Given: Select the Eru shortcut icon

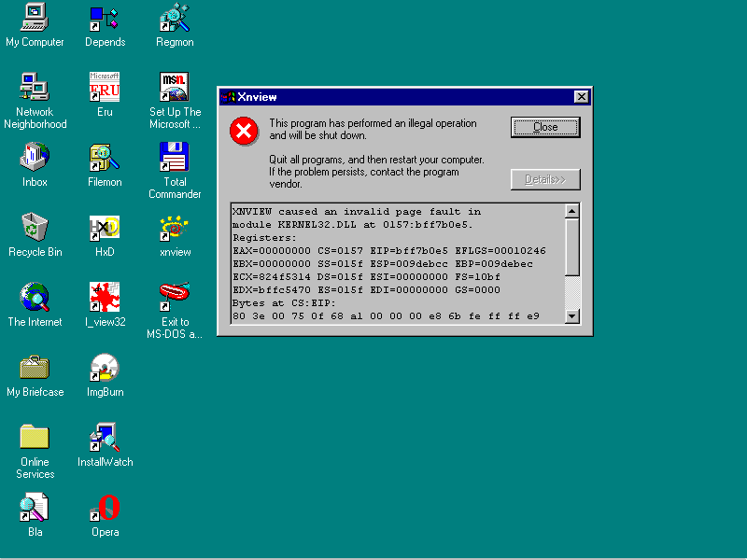Looking at the screenshot, I should click(105, 87).
